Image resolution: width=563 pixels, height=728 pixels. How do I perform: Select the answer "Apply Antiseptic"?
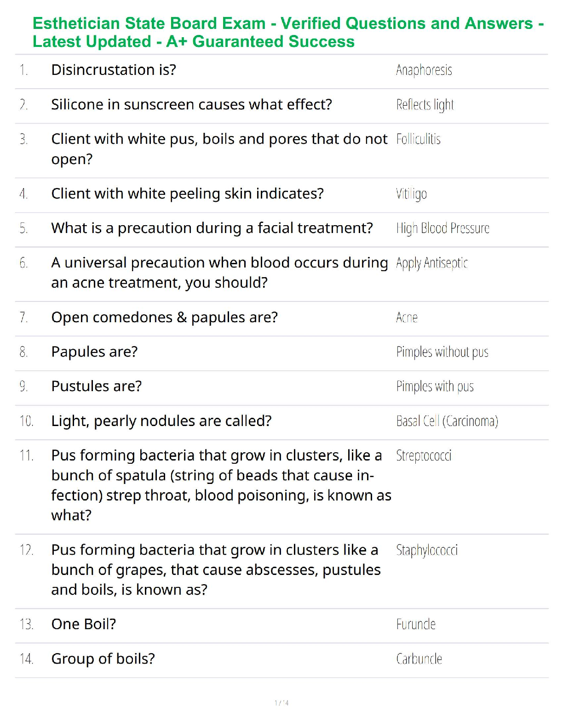pyautogui.click(x=431, y=263)
